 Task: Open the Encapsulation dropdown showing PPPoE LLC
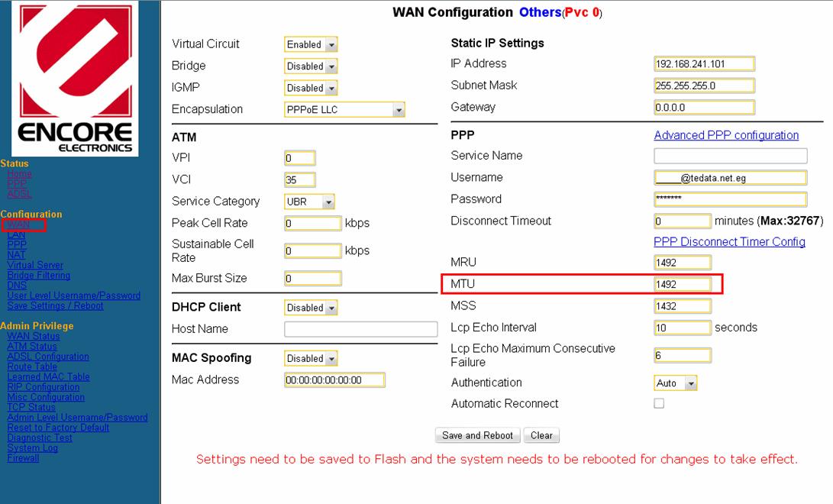344,109
